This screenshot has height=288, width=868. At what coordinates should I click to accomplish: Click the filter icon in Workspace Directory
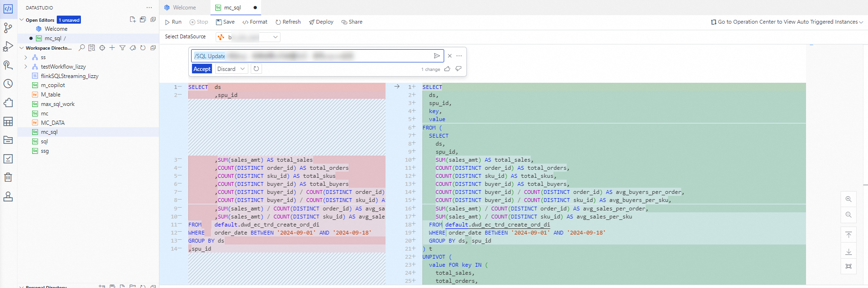(122, 48)
